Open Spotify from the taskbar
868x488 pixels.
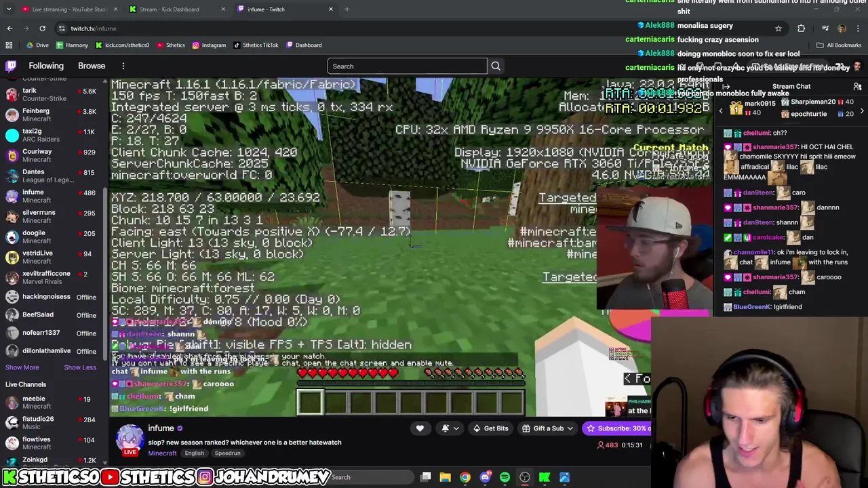point(505,477)
